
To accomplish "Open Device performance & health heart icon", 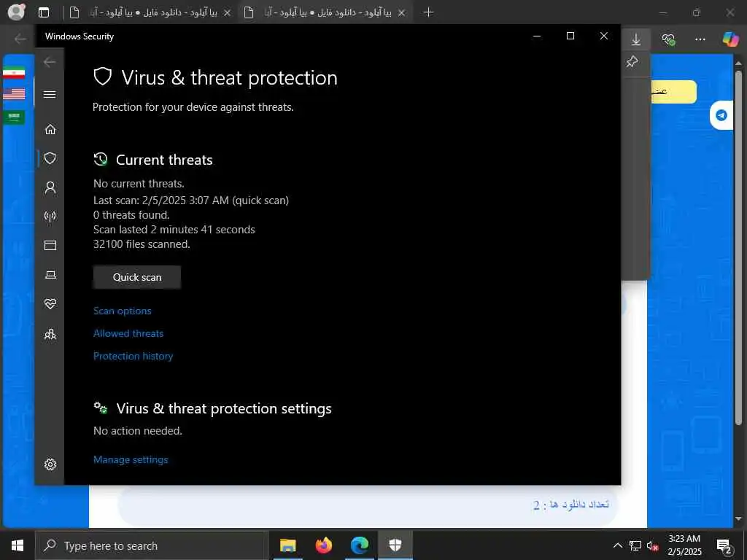I will pyautogui.click(x=50, y=304).
